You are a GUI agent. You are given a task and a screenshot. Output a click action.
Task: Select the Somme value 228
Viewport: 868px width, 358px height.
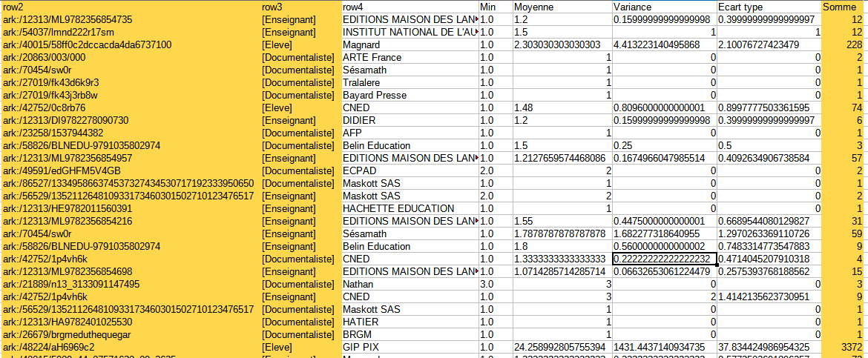point(844,44)
